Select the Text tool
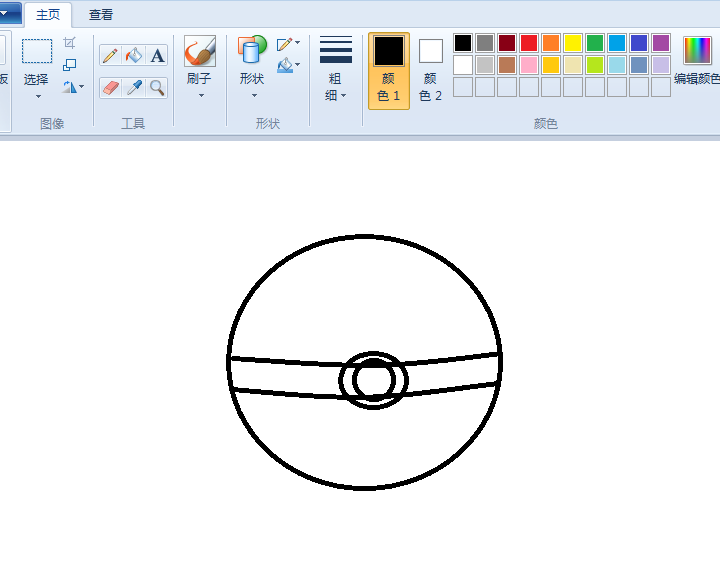This screenshot has height=586, width=720. (x=157, y=56)
